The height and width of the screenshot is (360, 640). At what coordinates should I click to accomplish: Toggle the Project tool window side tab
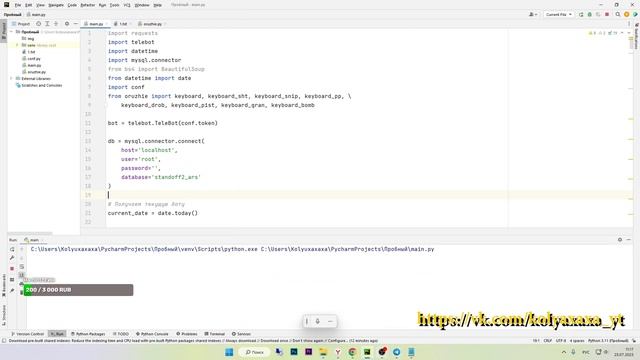[4, 32]
